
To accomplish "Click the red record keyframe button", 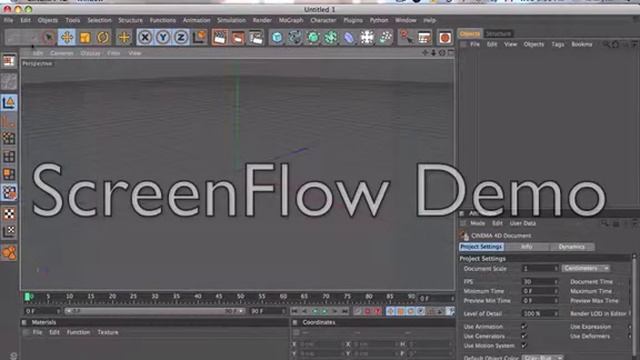I will 367,311.
